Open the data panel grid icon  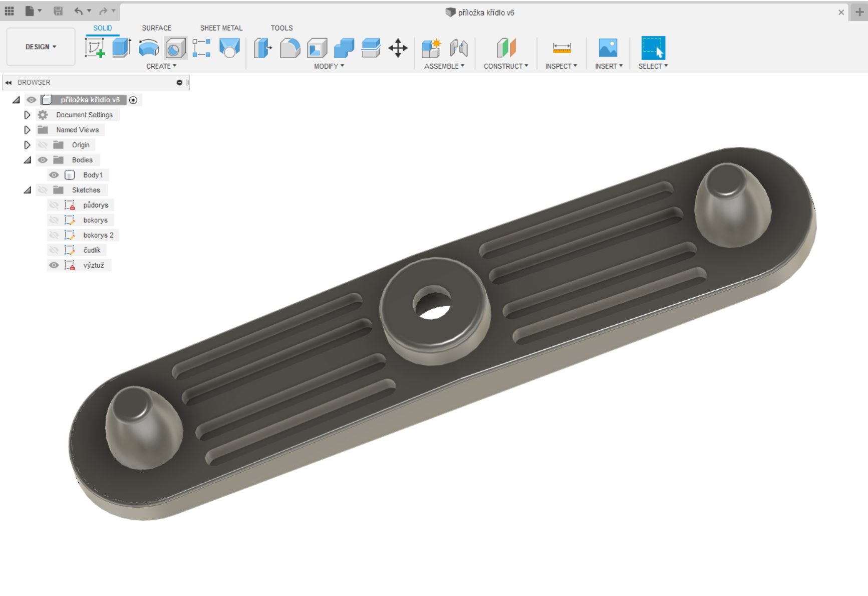(9, 11)
